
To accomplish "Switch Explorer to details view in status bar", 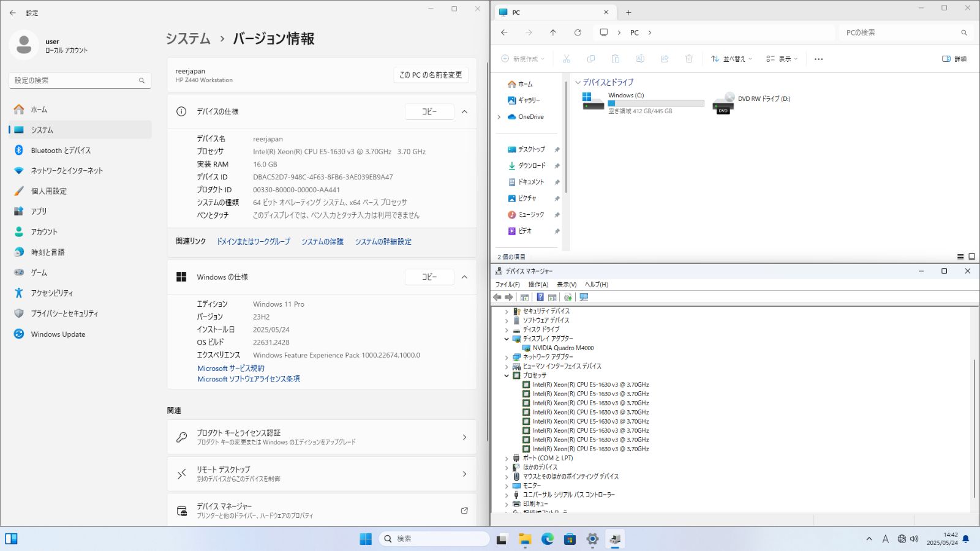I will [960, 257].
